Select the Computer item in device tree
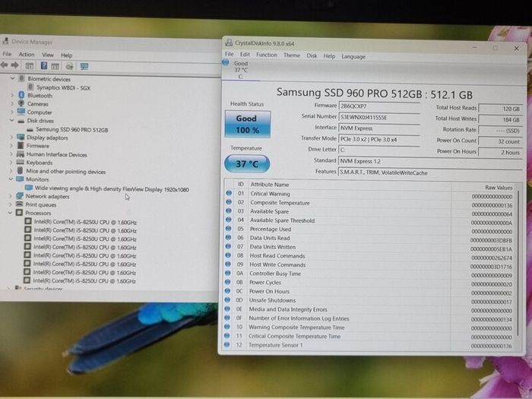The height and width of the screenshot is (399, 532). 40,112
